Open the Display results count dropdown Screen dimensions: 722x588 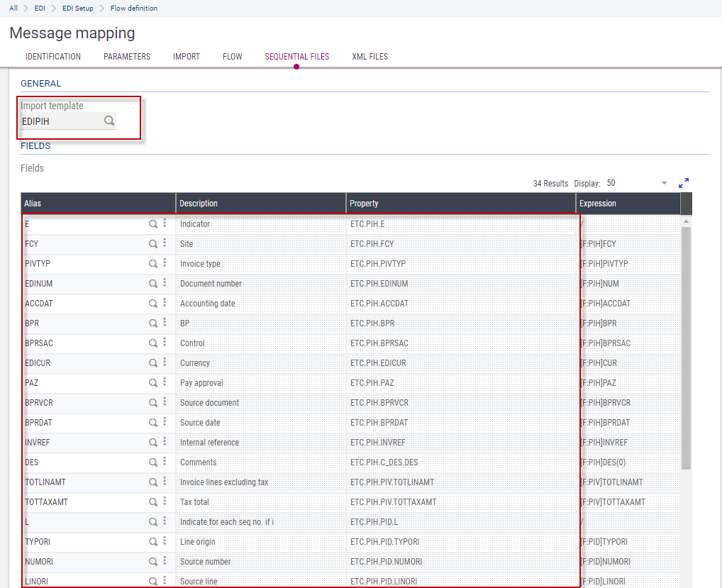point(664,183)
